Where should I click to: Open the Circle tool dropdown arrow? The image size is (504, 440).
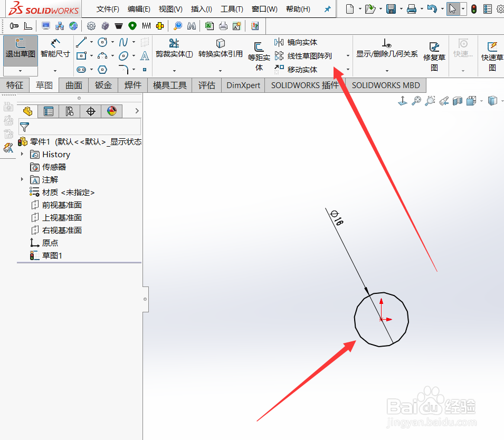coord(112,42)
